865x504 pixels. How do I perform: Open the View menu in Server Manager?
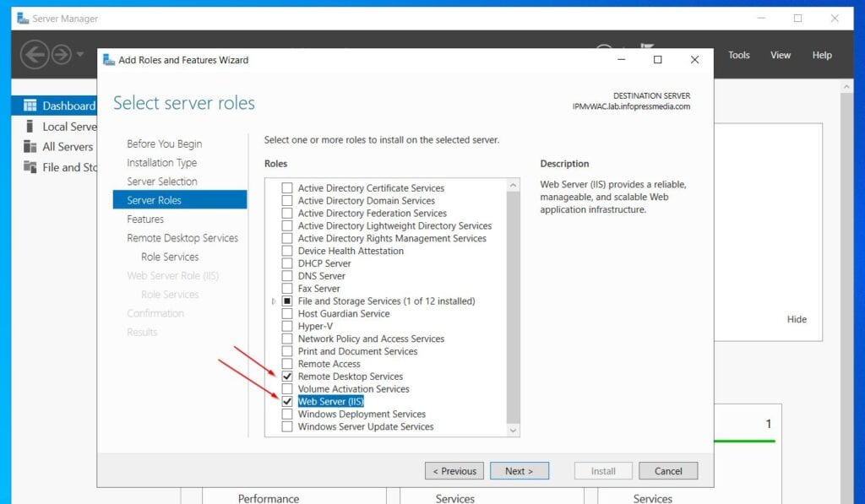[x=781, y=55]
